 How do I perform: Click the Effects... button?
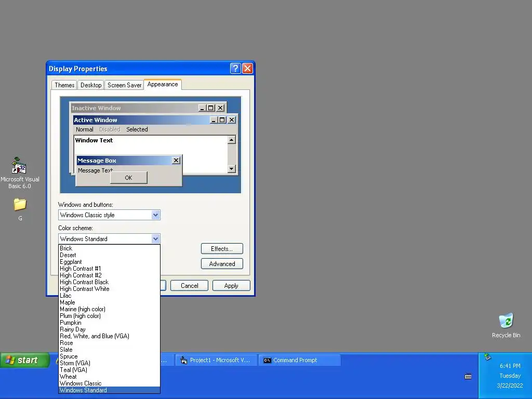pos(222,249)
